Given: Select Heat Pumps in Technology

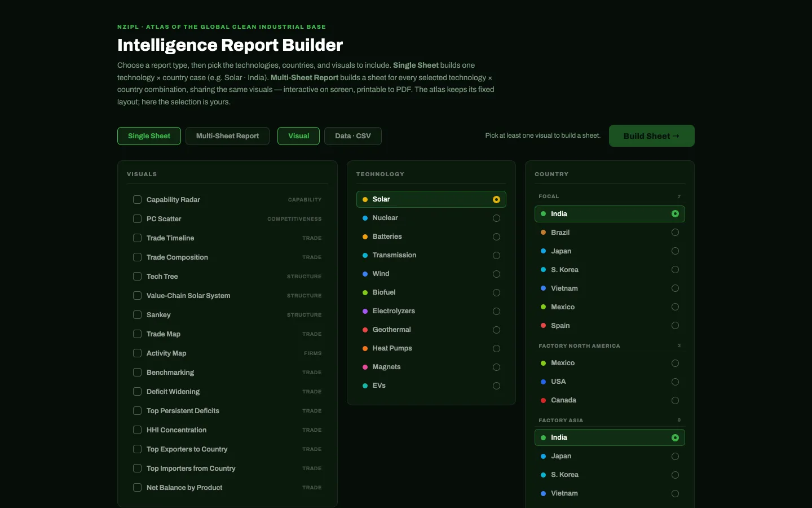Looking at the screenshot, I should click(x=431, y=348).
